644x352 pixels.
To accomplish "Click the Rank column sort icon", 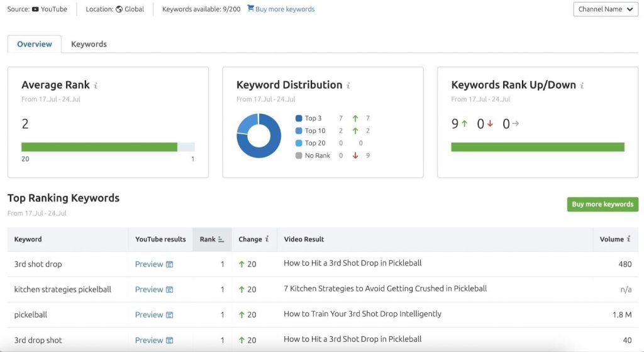I will tap(221, 239).
